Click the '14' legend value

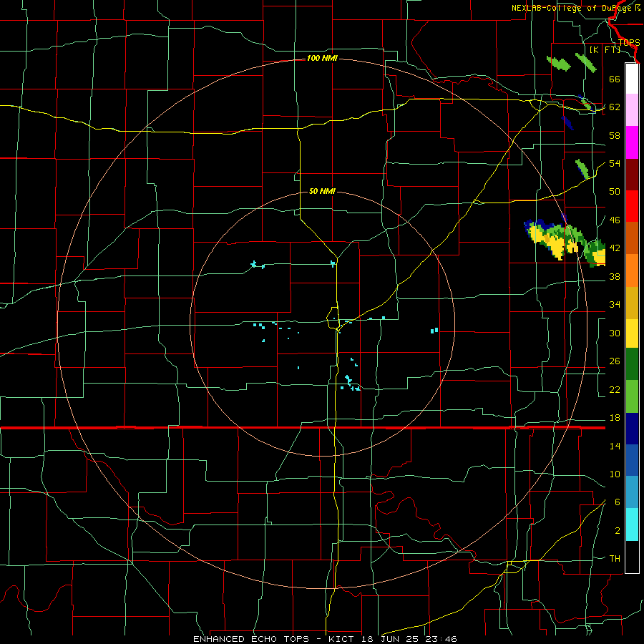pyautogui.click(x=615, y=446)
